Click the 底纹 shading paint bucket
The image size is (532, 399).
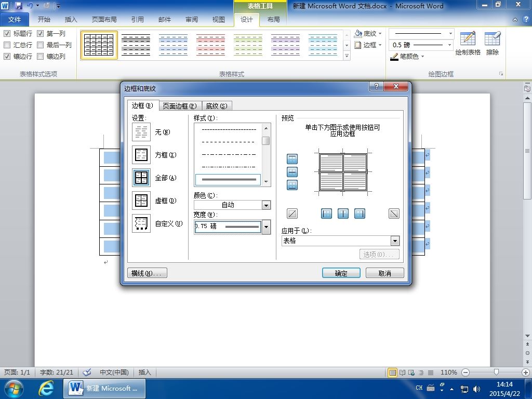coord(358,33)
